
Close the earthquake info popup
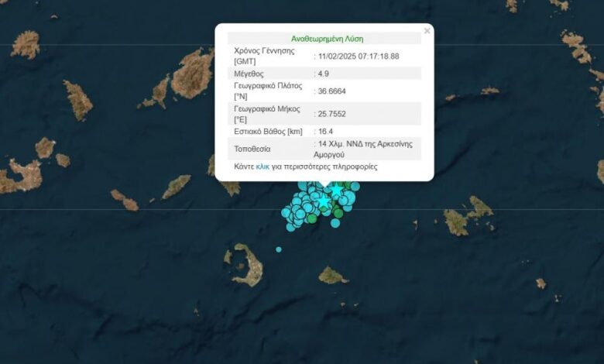[x=427, y=31]
